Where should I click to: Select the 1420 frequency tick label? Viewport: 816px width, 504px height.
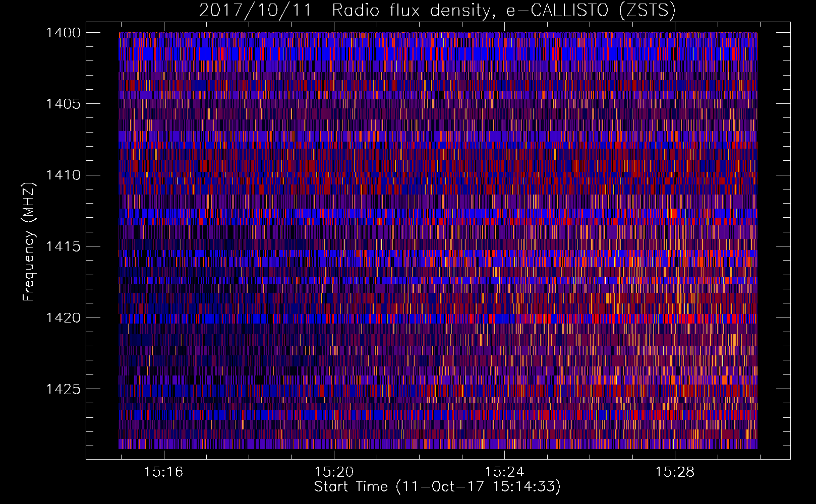(x=63, y=318)
